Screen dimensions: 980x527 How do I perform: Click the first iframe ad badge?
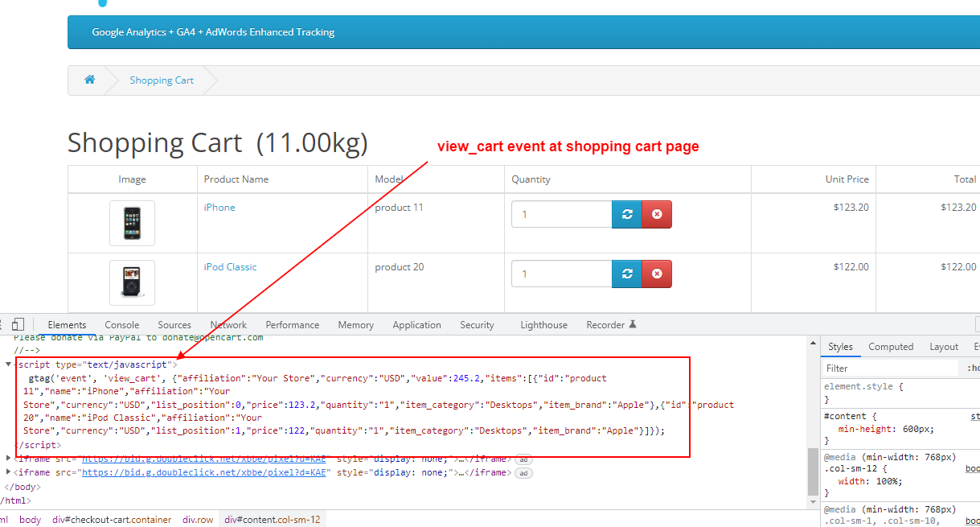(x=523, y=459)
